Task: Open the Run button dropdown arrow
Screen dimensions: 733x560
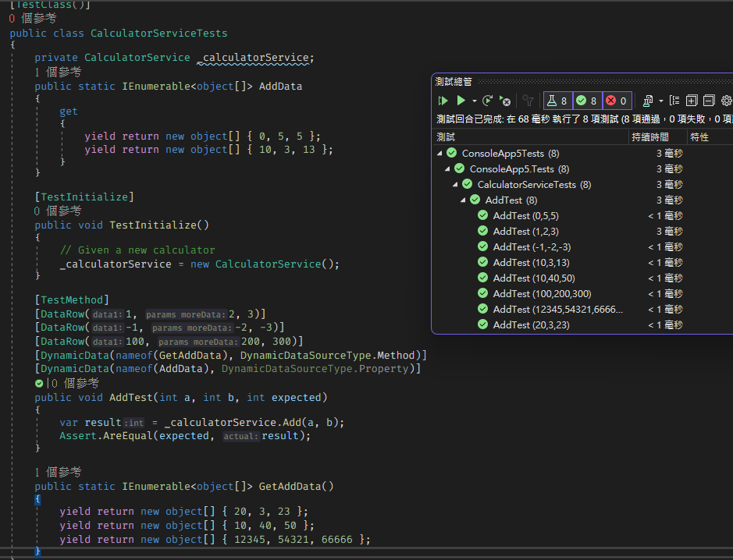Action: click(x=474, y=101)
